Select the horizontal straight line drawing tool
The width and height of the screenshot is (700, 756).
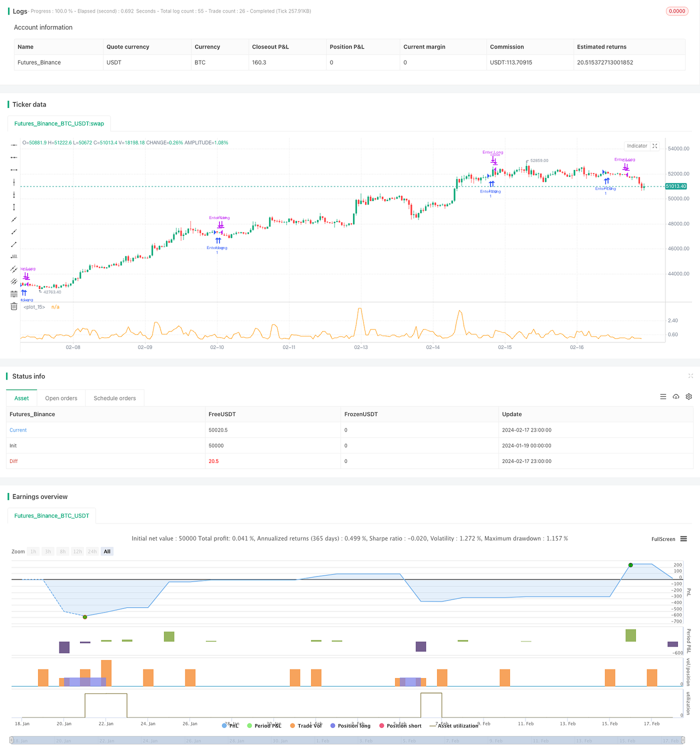14,144
